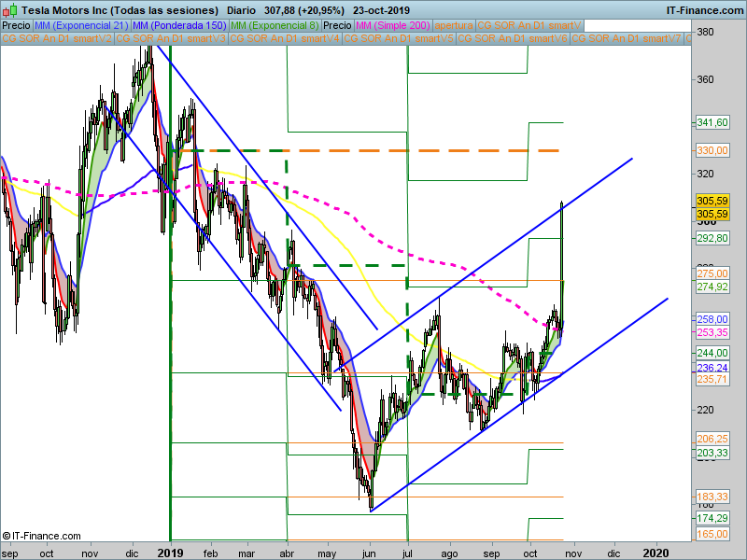
Task: Click the 183,33 orange price tag
Action: [x=712, y=497]
